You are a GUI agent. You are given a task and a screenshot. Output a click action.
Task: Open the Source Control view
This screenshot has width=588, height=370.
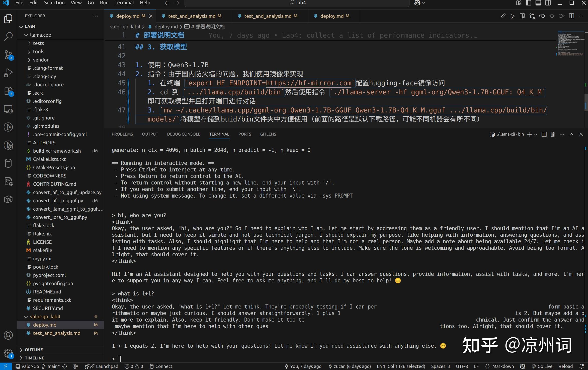pos(8,55)
